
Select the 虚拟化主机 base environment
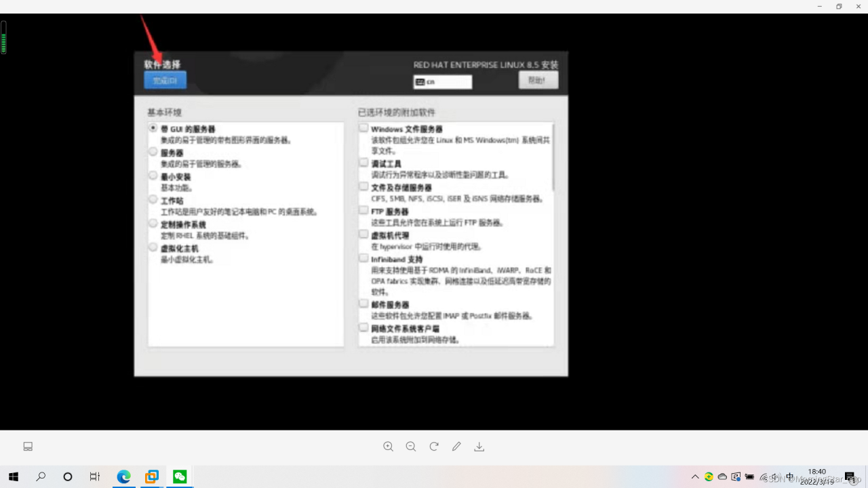click(x=153, y=247)
